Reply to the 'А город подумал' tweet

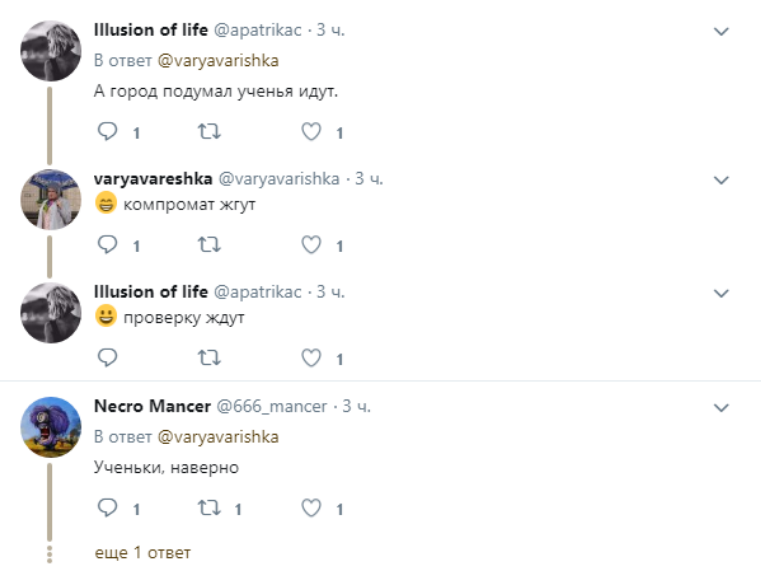point(108,131)
